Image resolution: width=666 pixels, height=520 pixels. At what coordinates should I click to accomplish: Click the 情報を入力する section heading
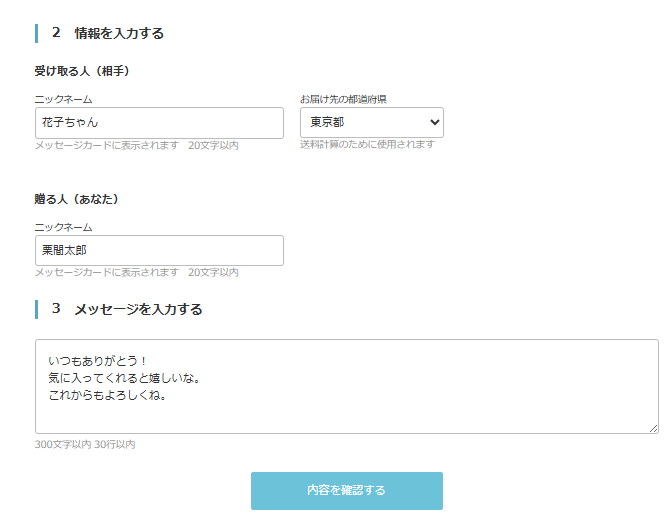118,33
